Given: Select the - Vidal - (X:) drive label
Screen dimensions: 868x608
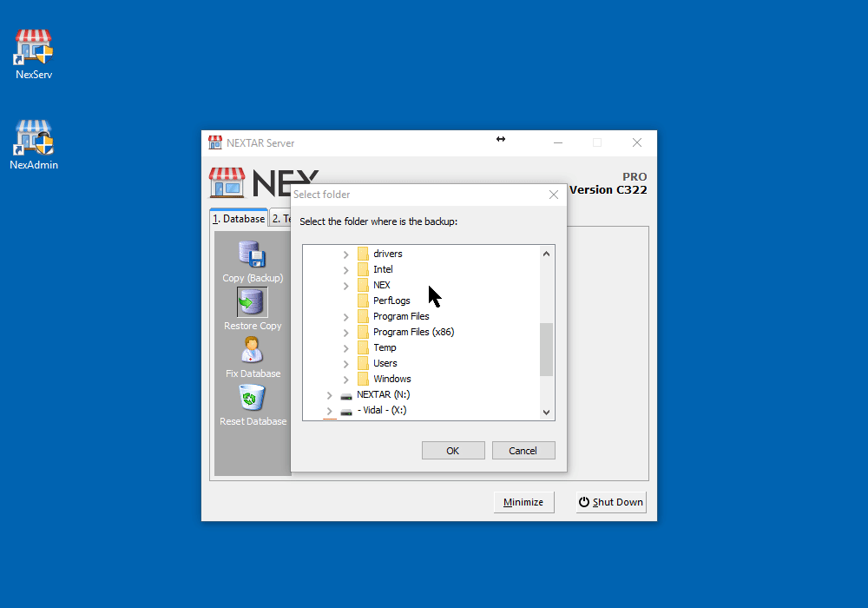Looking at the screenshot, I should click(x=381, y=410).
